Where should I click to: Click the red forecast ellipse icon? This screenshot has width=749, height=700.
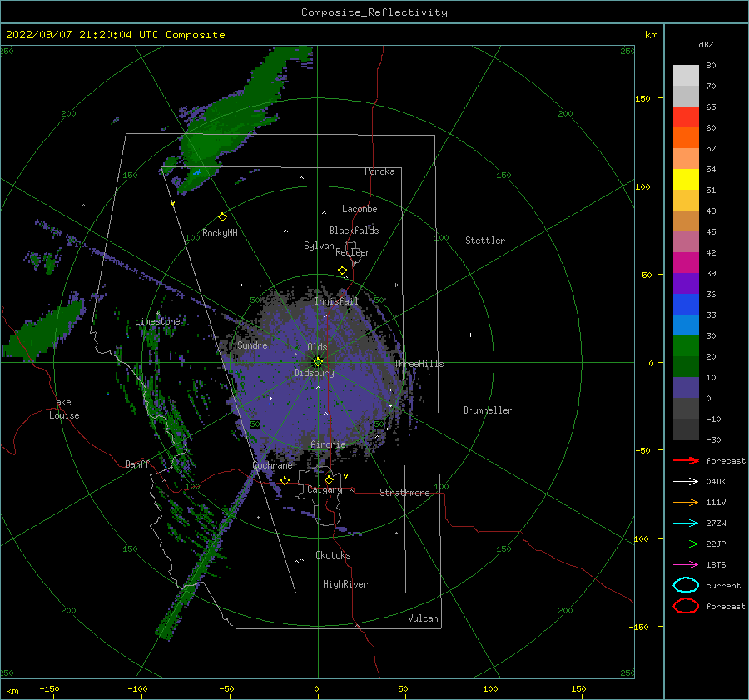686,606
